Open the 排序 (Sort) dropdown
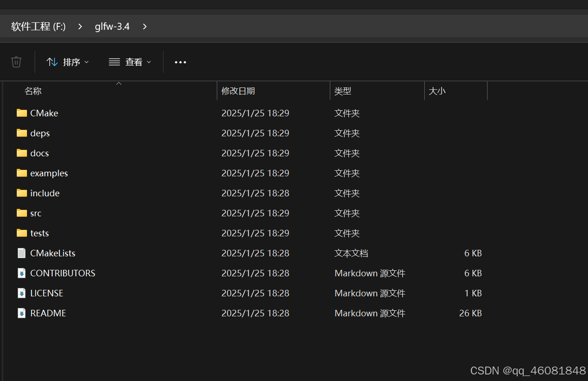 click(x=67, y=61)
